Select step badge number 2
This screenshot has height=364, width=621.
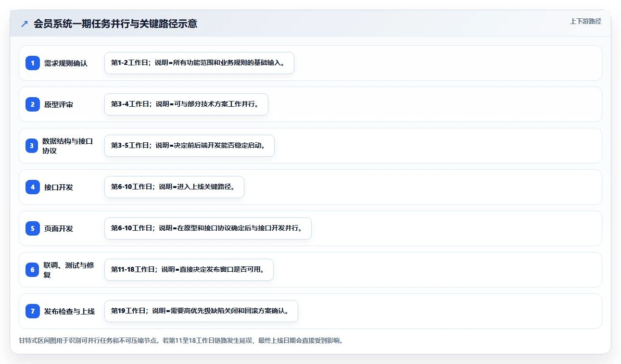coord(33,104)
